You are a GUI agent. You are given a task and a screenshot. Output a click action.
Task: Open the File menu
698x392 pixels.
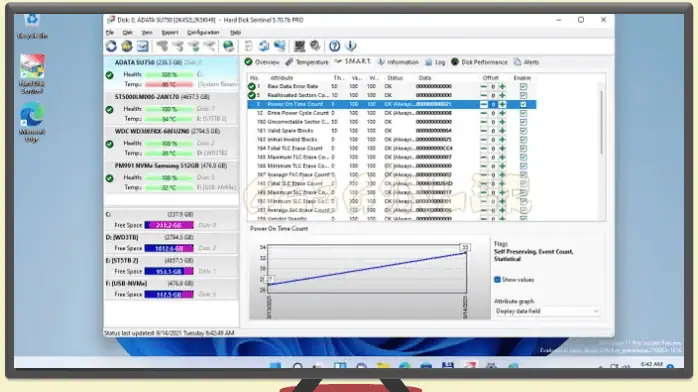(x=110, y=32)
